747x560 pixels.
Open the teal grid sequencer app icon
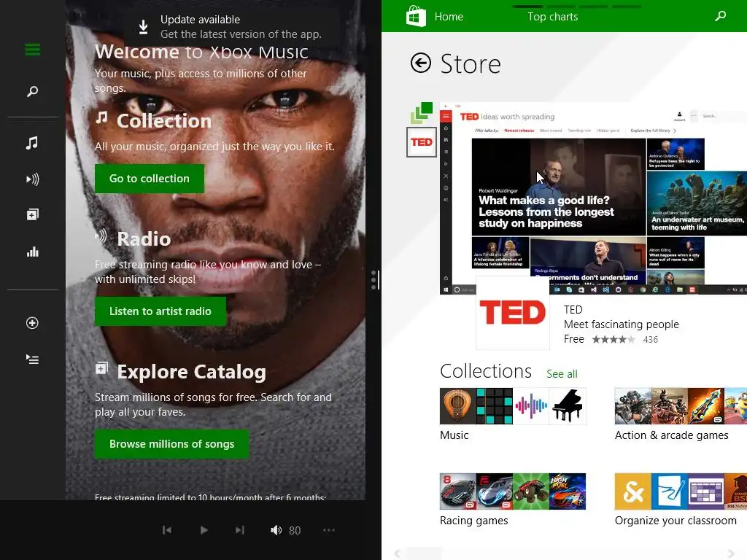(x=495, y=406)
